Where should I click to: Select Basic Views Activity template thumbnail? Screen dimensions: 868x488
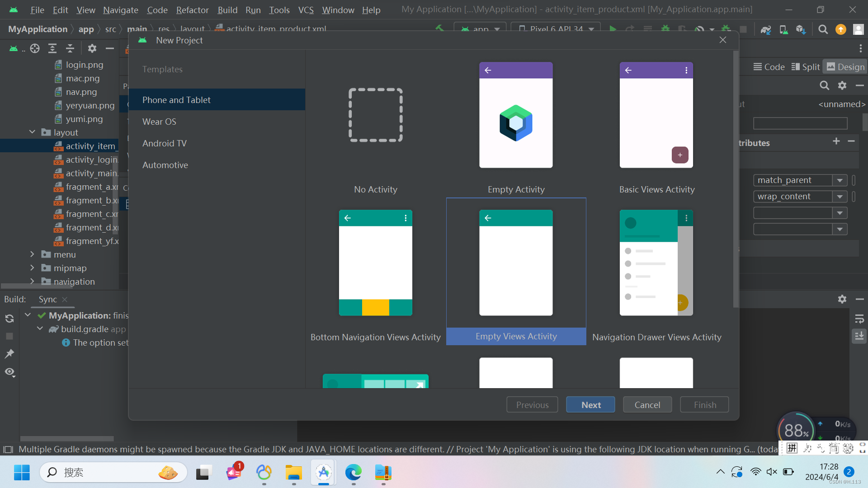pos(656,115)
